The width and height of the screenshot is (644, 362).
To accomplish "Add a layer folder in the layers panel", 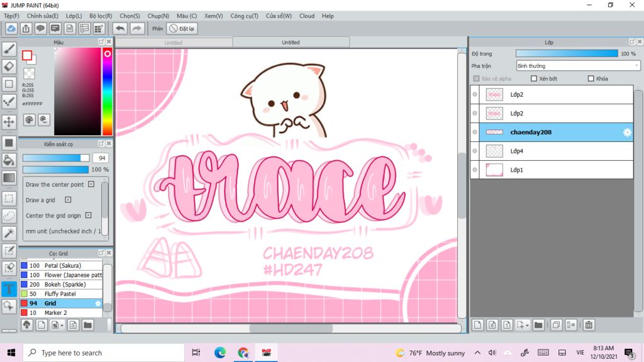I will coord(538,325).
